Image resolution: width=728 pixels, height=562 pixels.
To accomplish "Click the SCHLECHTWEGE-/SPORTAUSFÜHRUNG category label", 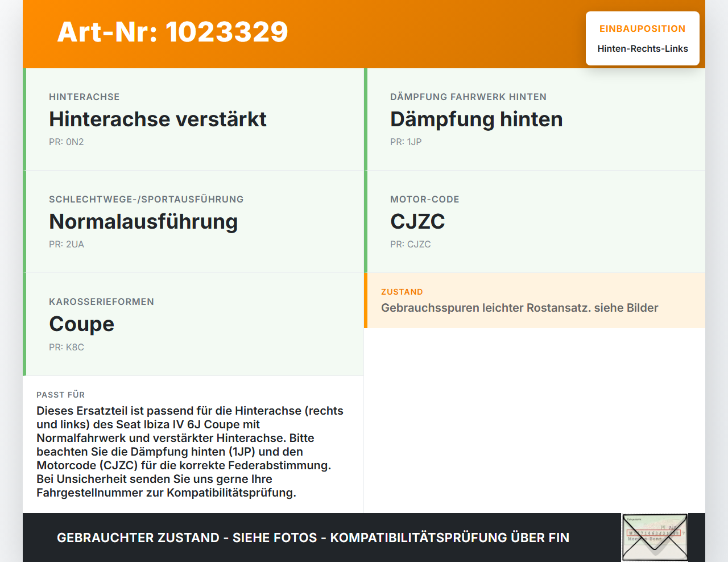I will (146, 200).
